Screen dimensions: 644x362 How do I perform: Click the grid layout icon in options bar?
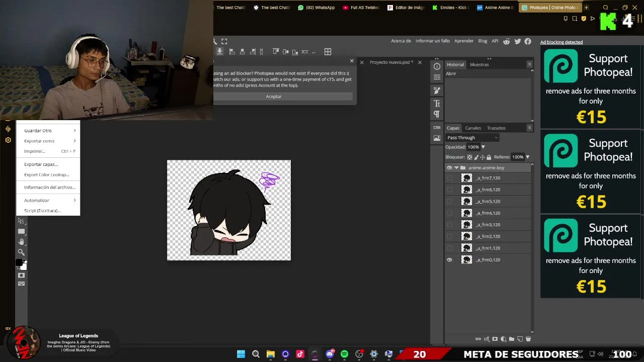tap(328, 51)
